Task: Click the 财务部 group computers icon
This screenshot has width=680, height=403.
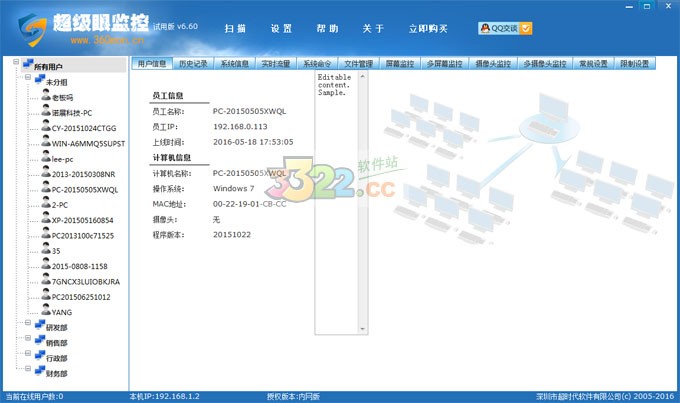Action: pyautogui.click(x=40, y=371)
